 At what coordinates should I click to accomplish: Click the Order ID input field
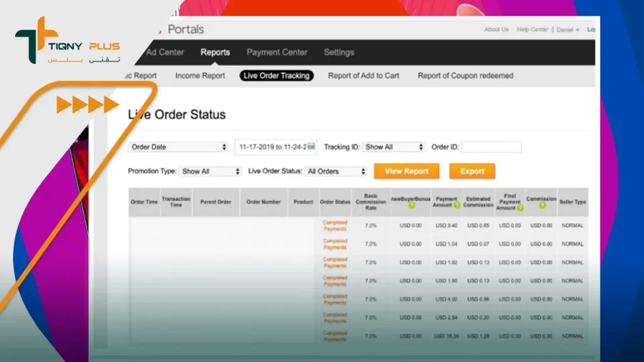tap(491, 147)
